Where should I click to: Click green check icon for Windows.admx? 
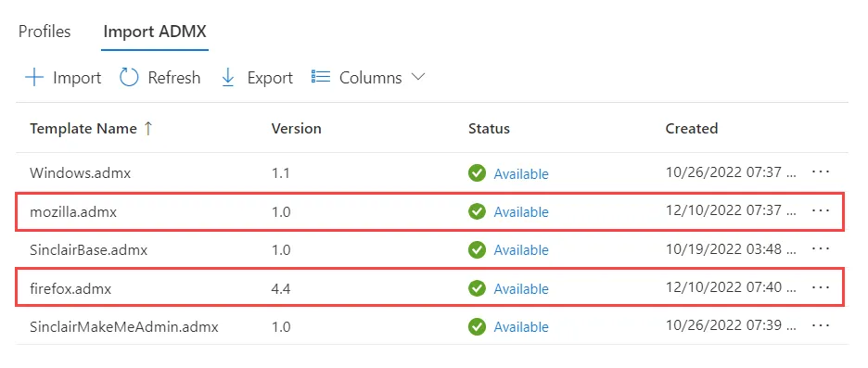[477, 173]
